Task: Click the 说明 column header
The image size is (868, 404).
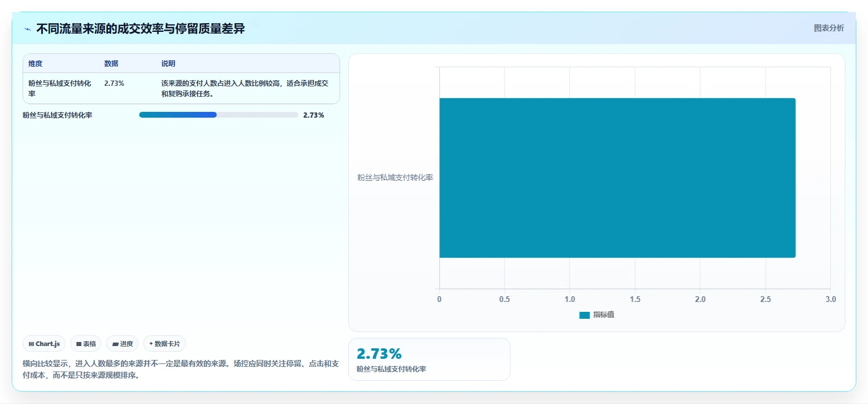Action: click(x=168, y=64)
